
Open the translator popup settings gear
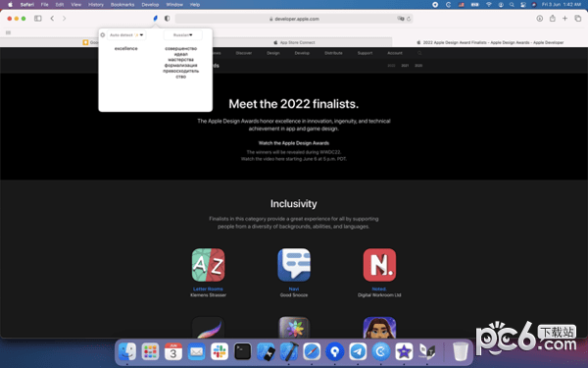(102, 35)
